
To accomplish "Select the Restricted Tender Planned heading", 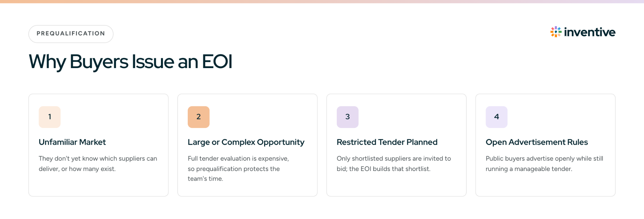I will [387, 142].
